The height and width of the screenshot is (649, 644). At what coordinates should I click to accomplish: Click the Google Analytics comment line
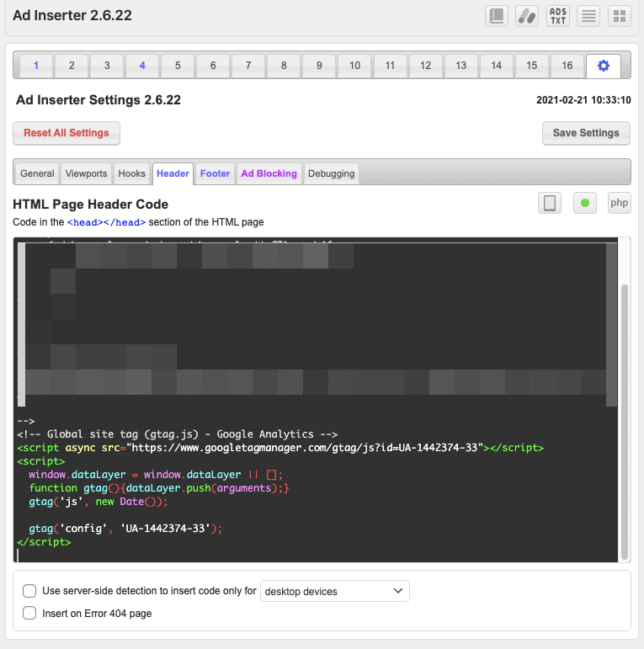tap(177, 434)
